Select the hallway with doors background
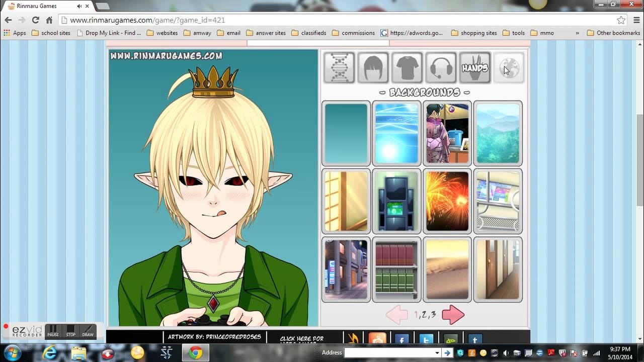Screen dimensions: 644x362 tap(498, 269)
